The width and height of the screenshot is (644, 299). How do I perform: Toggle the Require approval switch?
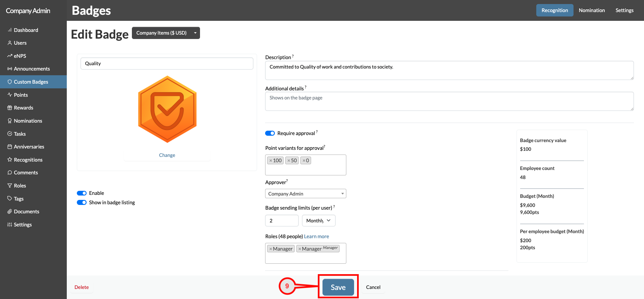tap(270, 133)
